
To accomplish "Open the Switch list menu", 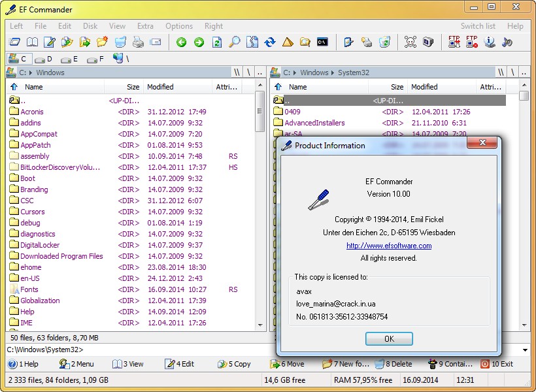I will coord(478,26).
